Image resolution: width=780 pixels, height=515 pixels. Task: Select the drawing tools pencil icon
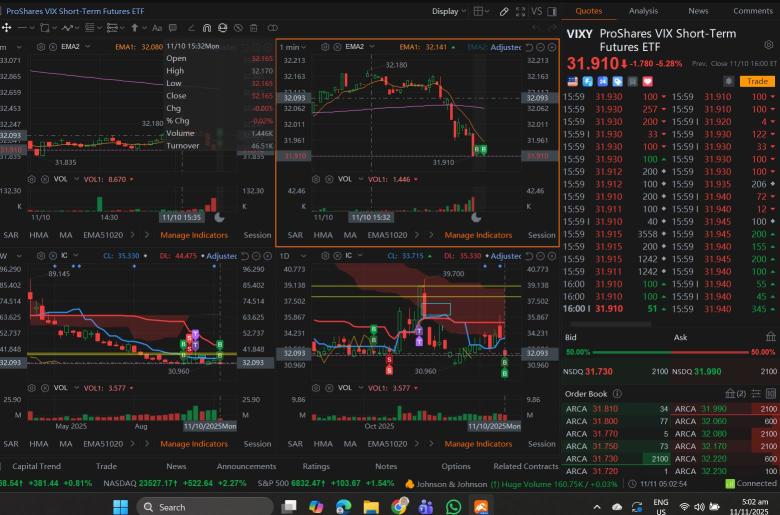(x=504, y=11)
